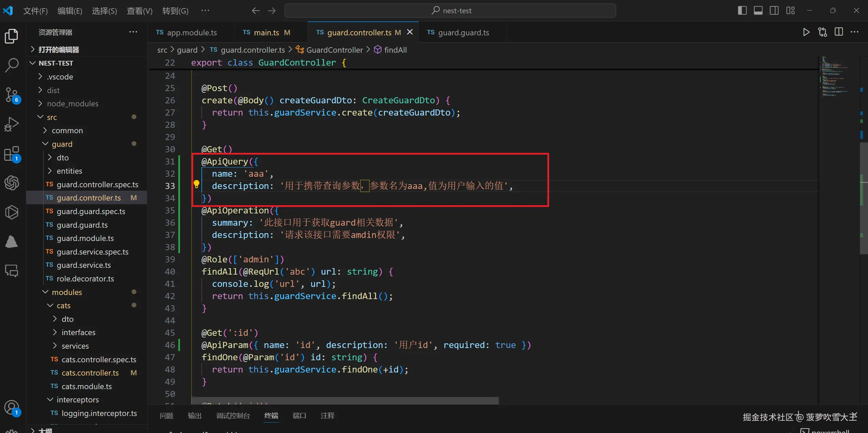Open the Accounts icon in activity bar
The width and height of the screenshot is (868, 433).
click(x=12, y=407)
